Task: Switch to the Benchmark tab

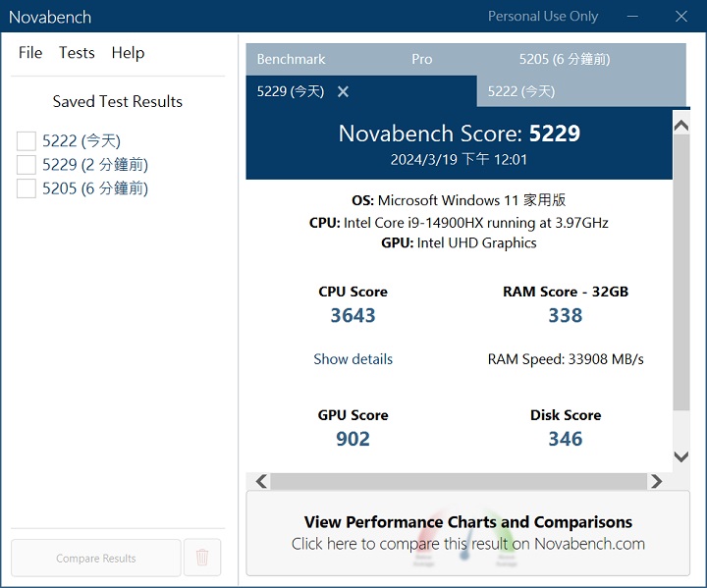Action: (x=291, y=59)
